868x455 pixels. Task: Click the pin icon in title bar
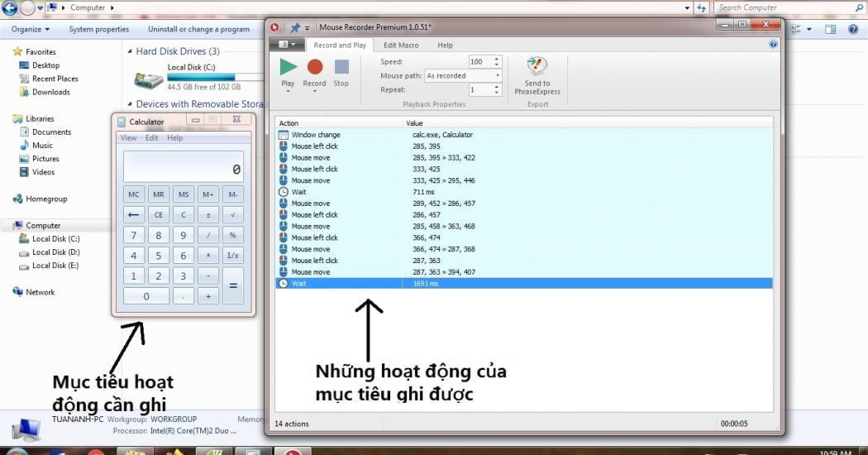pyautogui.click(x=295, y=27)
